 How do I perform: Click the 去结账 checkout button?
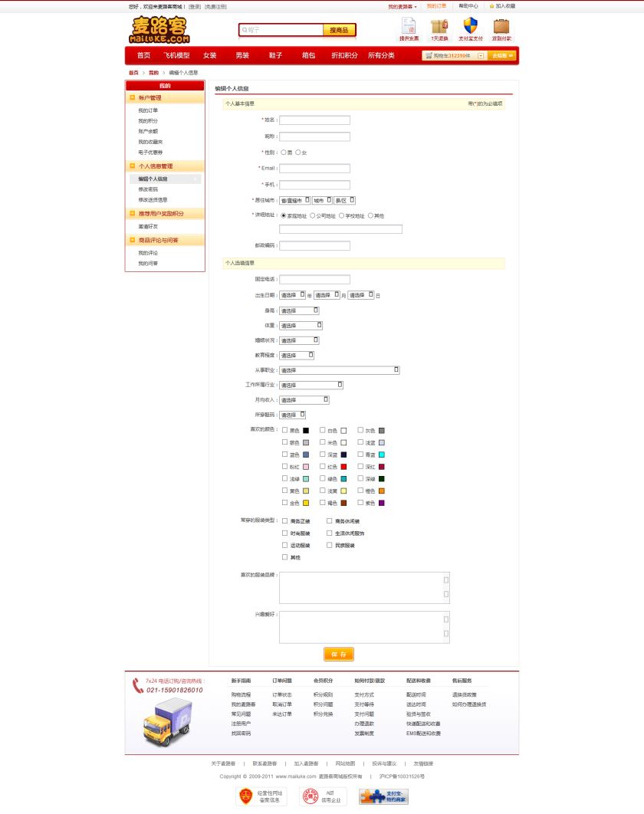(502, 55)
